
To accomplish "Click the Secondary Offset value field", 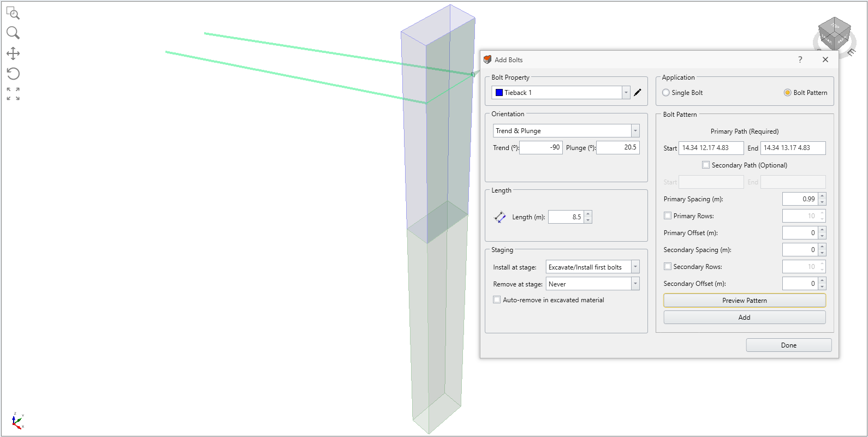I will tap(800, 284).
